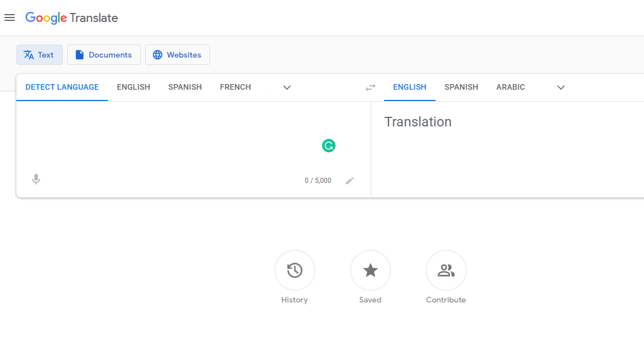
Task: Open the hamburger main menu
Action: [10, 17]
